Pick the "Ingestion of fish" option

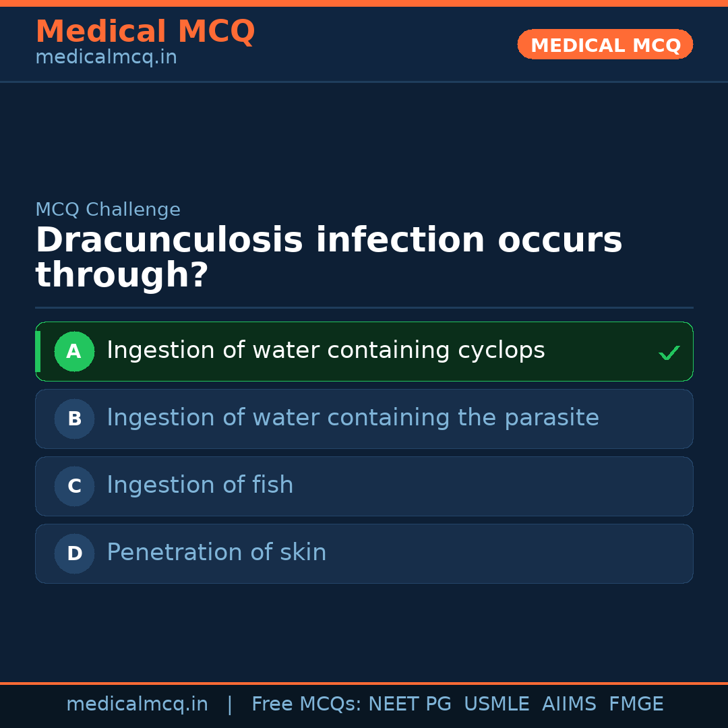[x=200, y=485]
